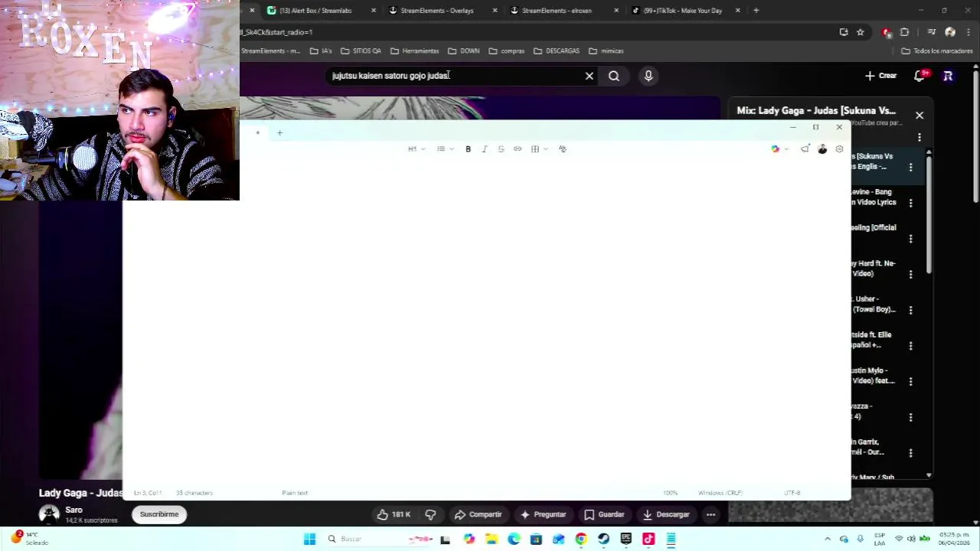Image resolution: width=980 pixels, height=551 pixels.
Task: Click the Descargar button
Action: click(x=665, y=514)
